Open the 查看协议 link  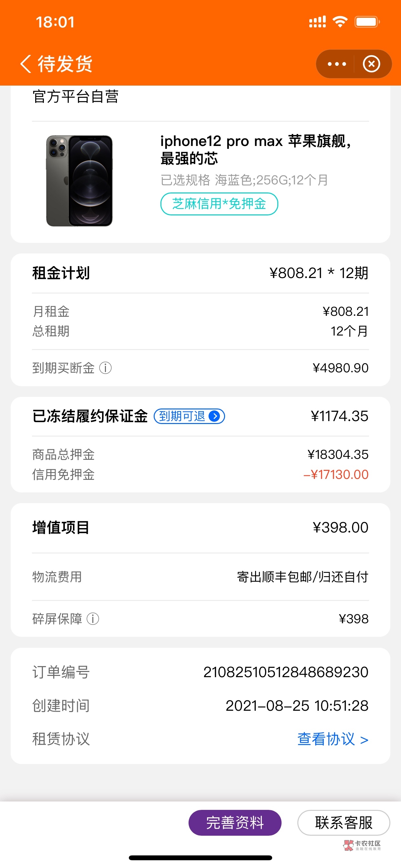(332, 739)
